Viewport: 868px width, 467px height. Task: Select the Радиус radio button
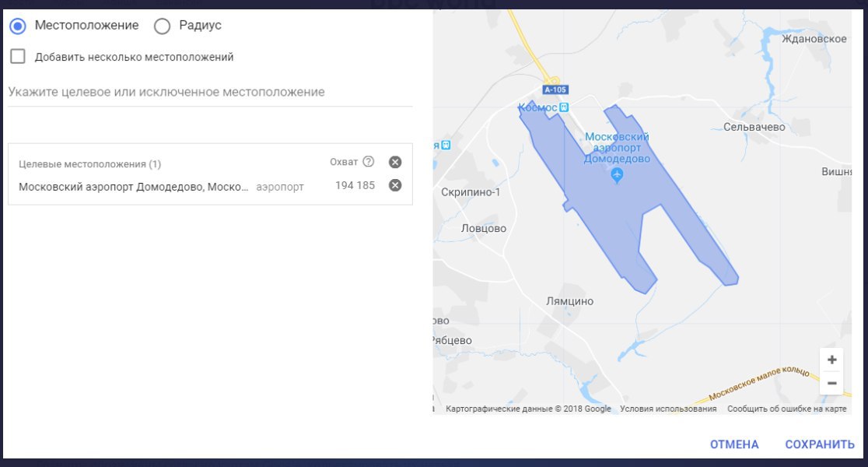(163, 26)
